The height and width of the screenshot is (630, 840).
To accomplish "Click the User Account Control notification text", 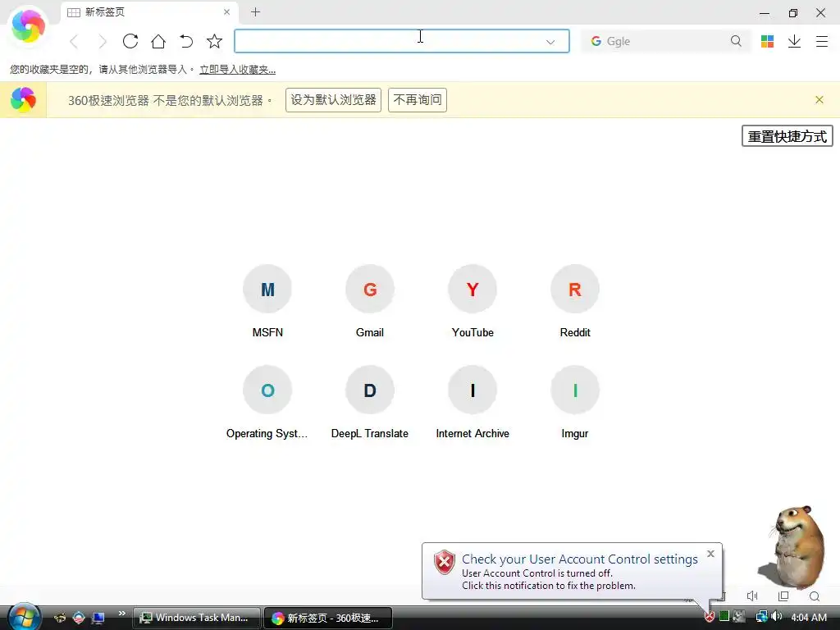I will click(x=579, y=572).
